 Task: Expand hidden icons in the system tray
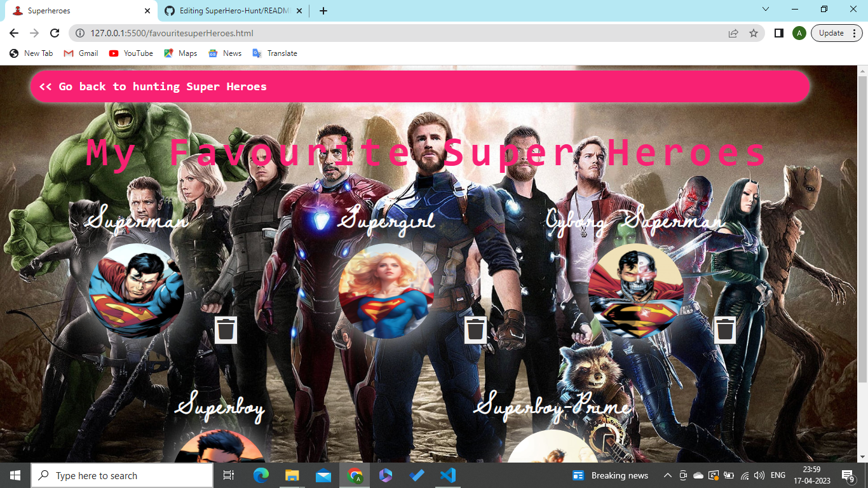pyautogui.click(x=667, y=475)
